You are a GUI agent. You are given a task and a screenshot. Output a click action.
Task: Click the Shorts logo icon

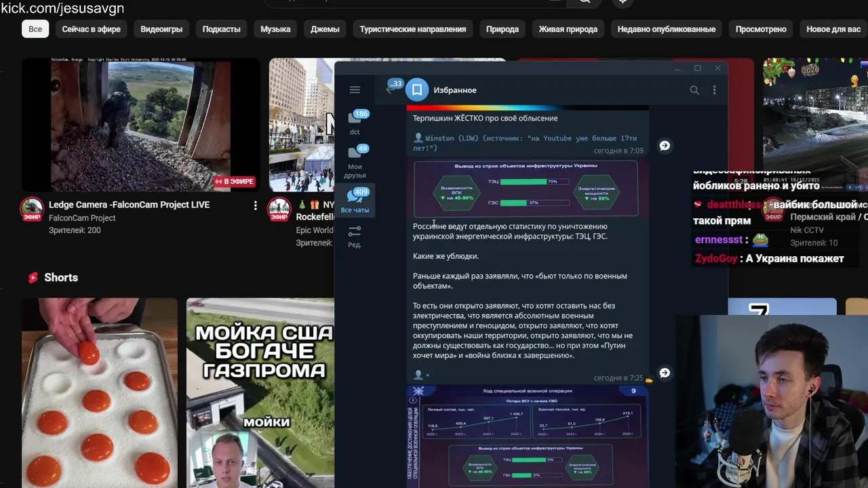[x=33, y=277]
